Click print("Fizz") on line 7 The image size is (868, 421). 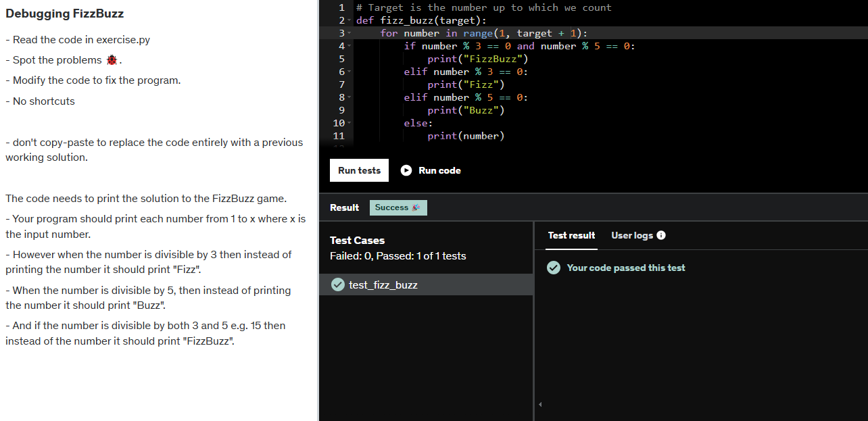pos(466,84)
